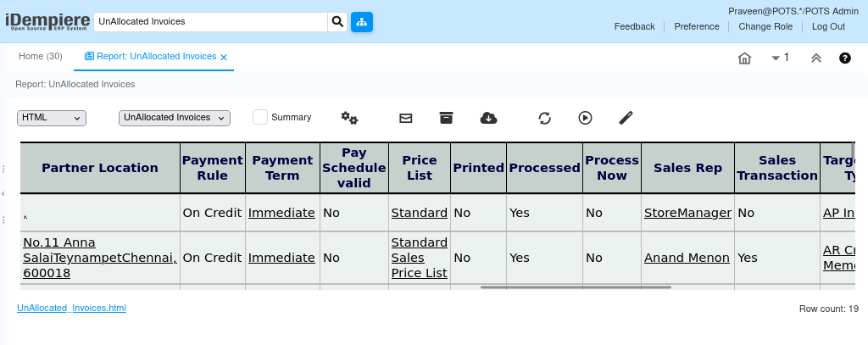Expand the dropdown arrow showing 1
Screen dimensions: 868x345
(x=780, y=58)
